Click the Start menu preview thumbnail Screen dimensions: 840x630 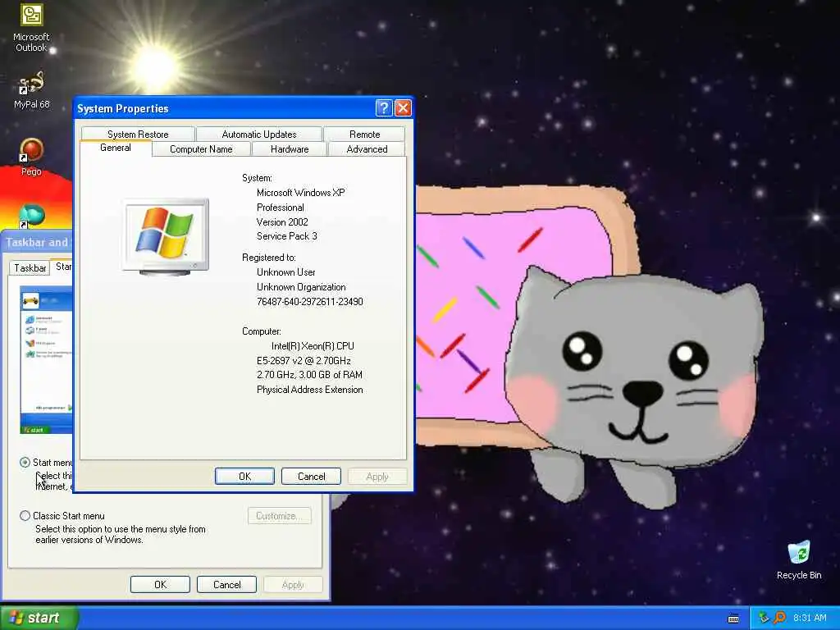coord(46,359)
